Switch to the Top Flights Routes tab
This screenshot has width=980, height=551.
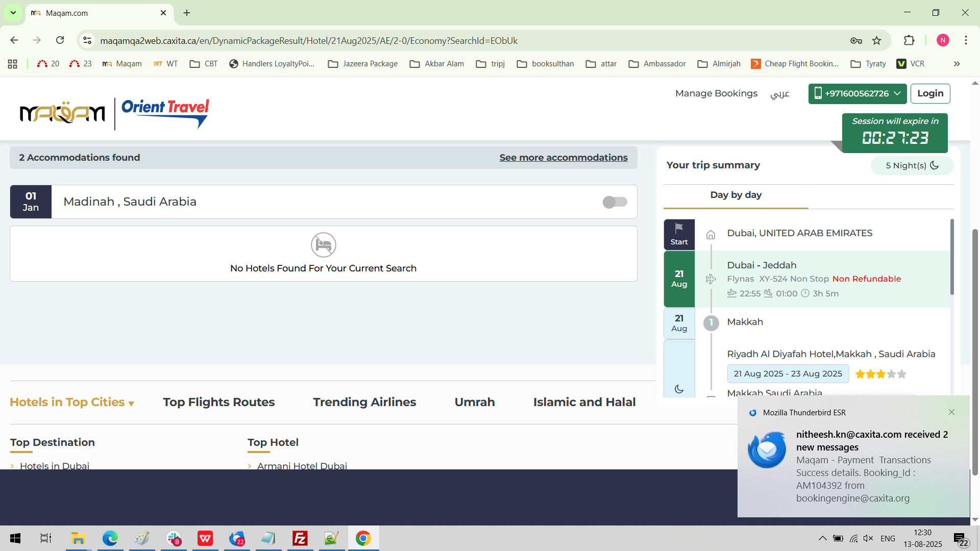click(218, 403)
